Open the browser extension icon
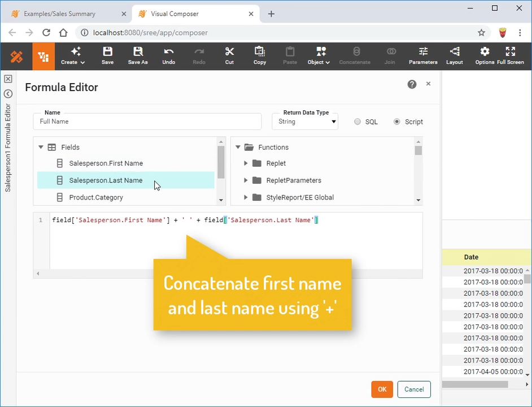This screenshot has width=532, height=407. point(503,33)
